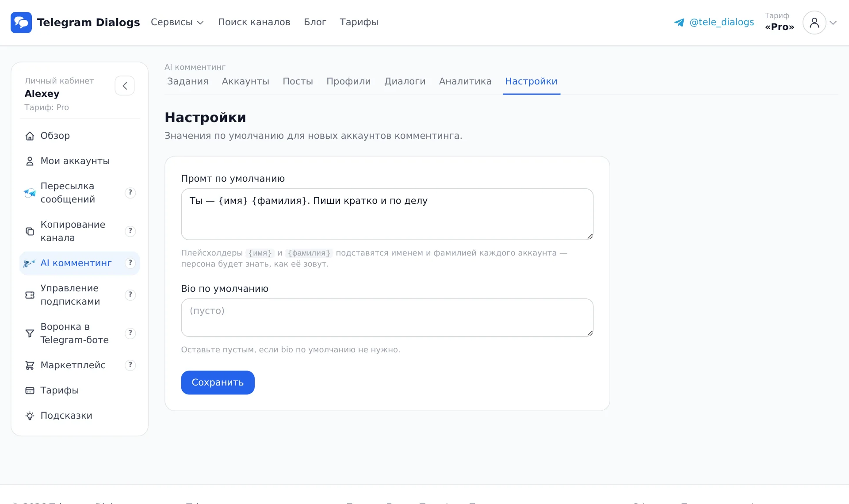Switch to the Задания tab
Viewport: 849px width, 504px height.
187,81
